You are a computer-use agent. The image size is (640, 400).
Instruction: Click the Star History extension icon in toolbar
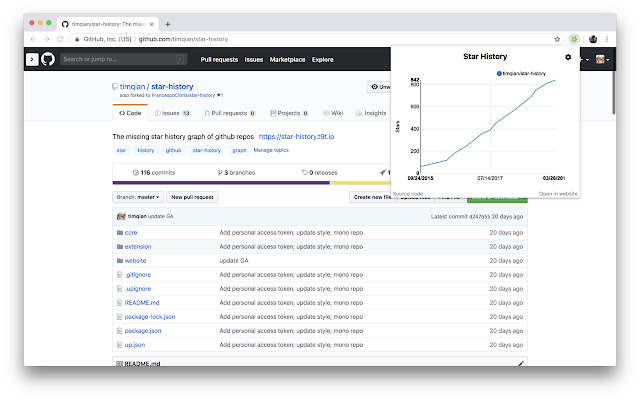(574, 39)
